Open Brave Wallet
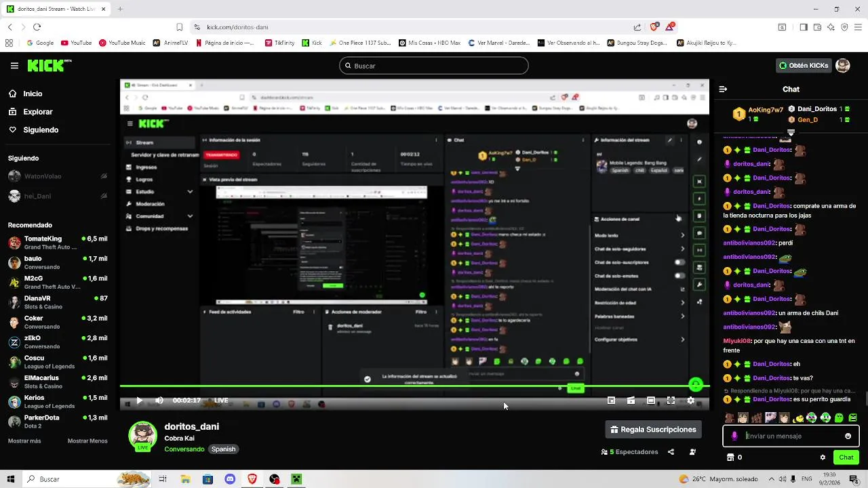Image resolution: width=868 pixels, height=488 pixels. coord(817,27)
